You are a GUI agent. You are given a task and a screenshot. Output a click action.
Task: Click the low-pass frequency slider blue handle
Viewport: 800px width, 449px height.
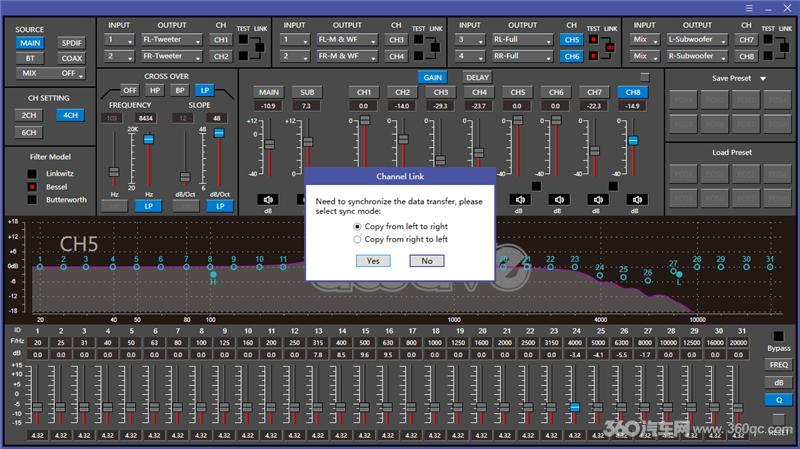(148, 139)
